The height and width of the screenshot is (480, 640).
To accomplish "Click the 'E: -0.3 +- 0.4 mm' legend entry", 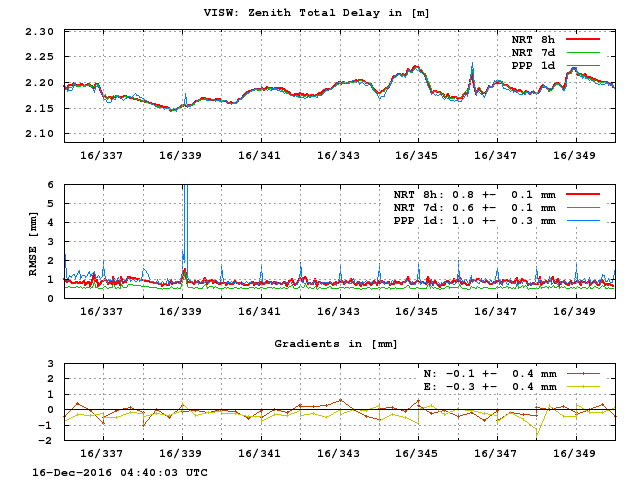I will 490,387.
